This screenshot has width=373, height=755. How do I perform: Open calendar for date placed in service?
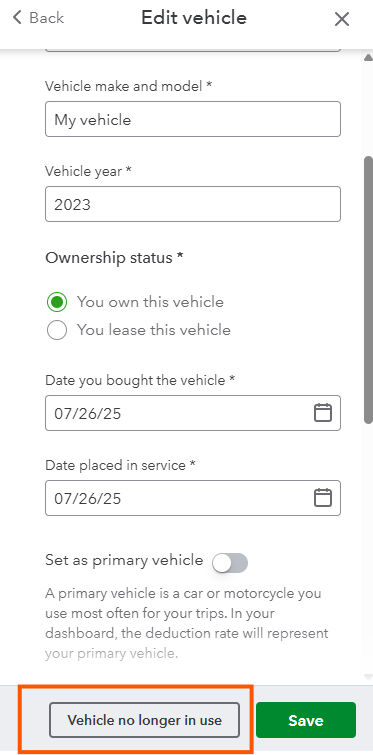pyautogui.click(x=323, y=497)
